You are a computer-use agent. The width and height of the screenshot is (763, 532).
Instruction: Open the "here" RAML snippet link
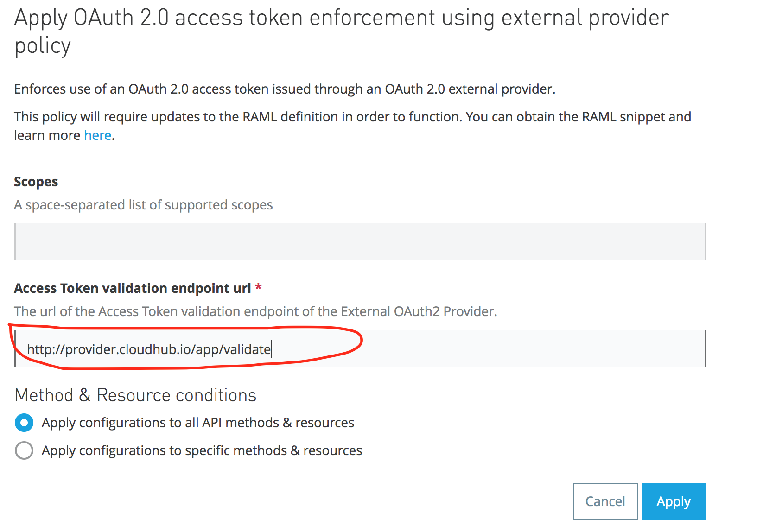[x=97, y=135]
